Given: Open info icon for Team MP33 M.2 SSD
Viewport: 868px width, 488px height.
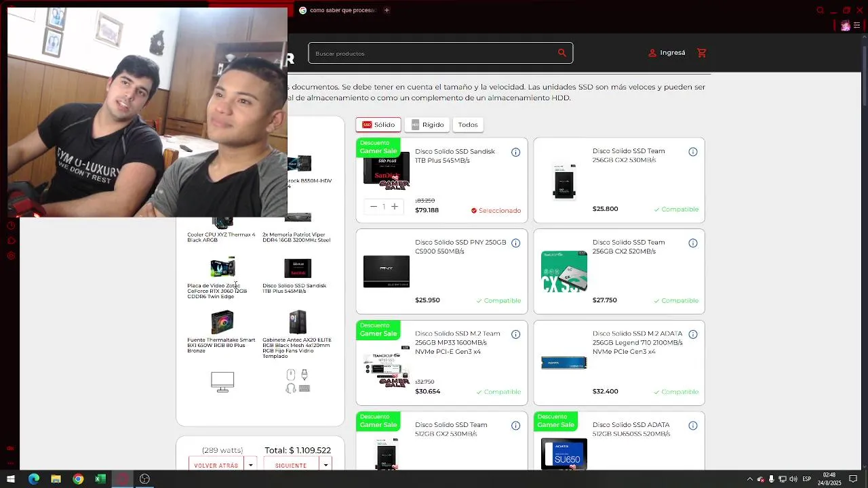Looking at the screenshot, I should click(x=515, y=335).
